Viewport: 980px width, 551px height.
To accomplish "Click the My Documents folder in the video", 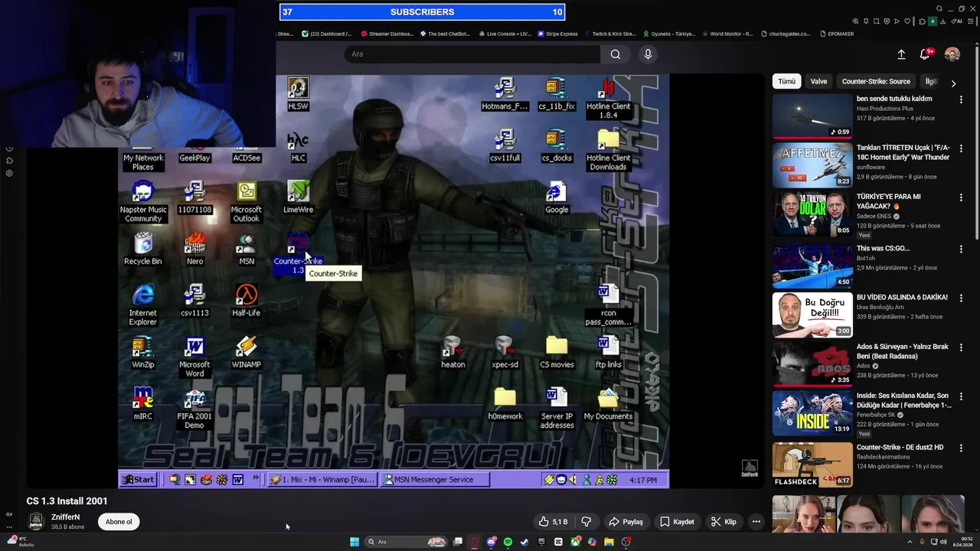I will click(x=608, y=404).
